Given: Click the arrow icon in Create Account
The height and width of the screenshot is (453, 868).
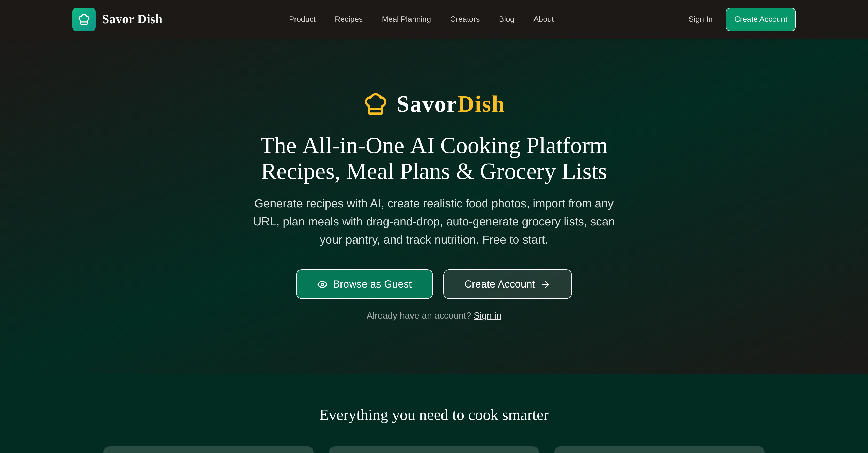Looking at the screenshot, I should [x=546, y=284].
